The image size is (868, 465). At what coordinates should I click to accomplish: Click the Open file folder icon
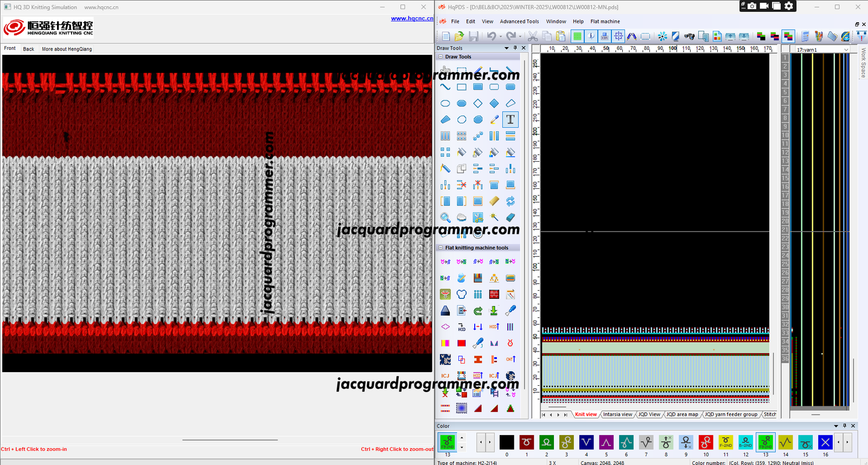[x=459, y=36]
